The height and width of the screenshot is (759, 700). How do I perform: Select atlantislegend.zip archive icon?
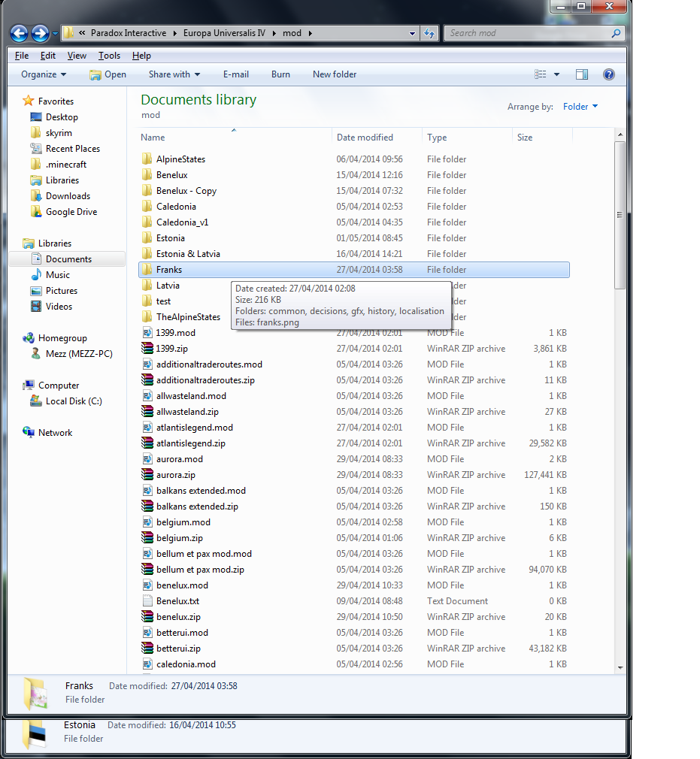(x=147, y=443)
